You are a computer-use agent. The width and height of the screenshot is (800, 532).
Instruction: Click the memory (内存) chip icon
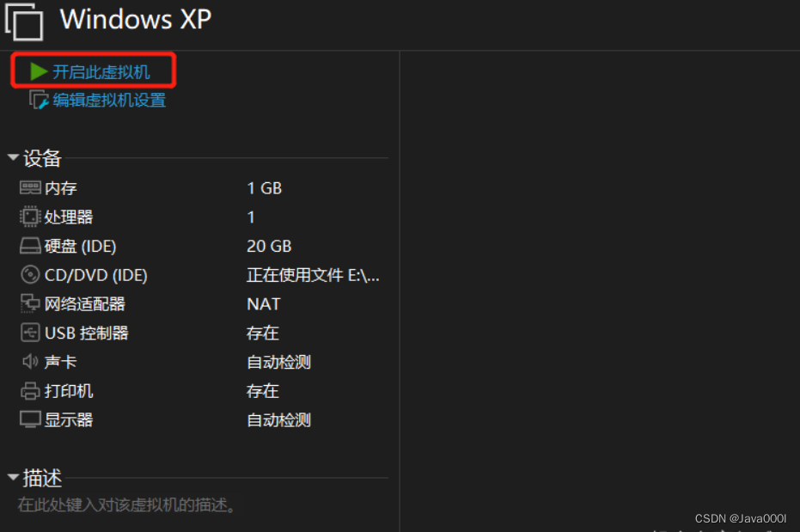click(x=30, y=187)
